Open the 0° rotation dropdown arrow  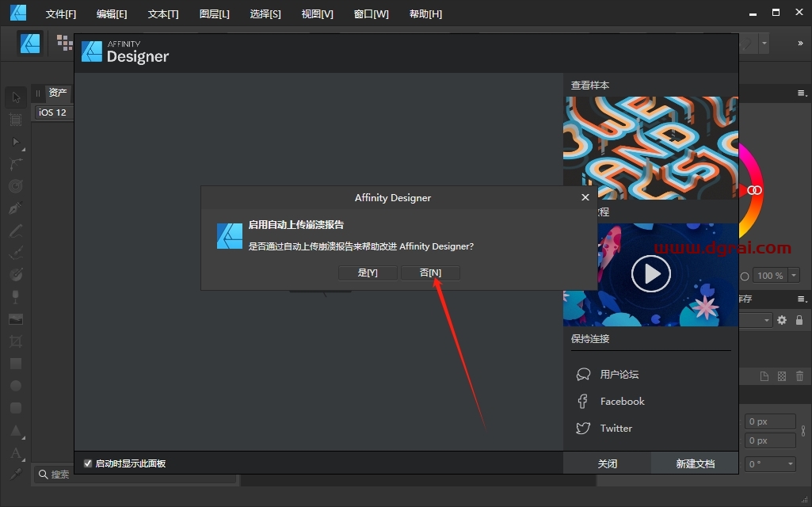click(x=791, y=464)
